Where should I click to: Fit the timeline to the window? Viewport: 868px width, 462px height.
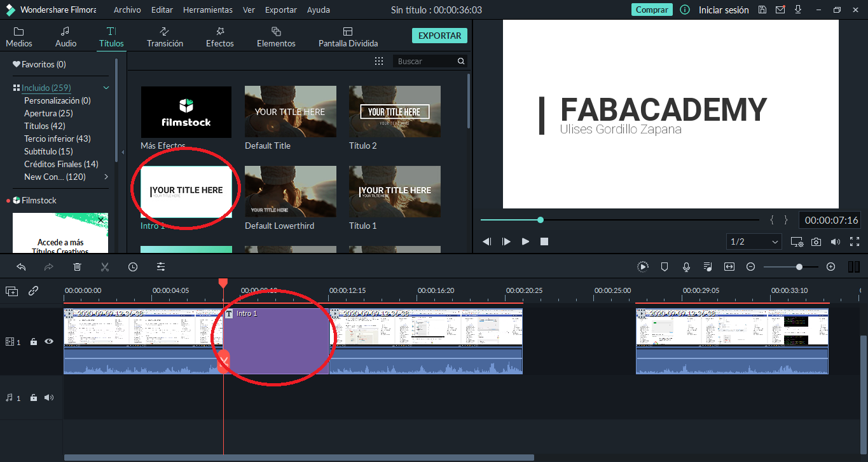[x=729, y=267]
